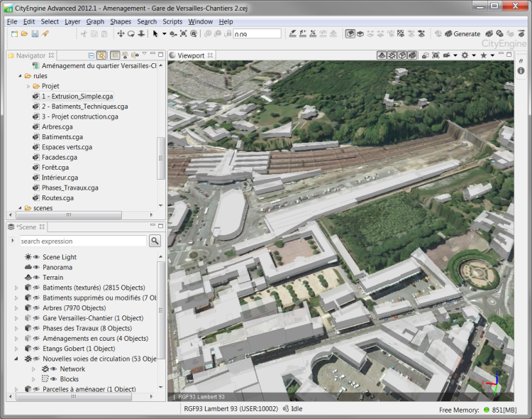This screenshot has width=532, height=419.
Task: Open the File menu
Action: coord(12,22)
